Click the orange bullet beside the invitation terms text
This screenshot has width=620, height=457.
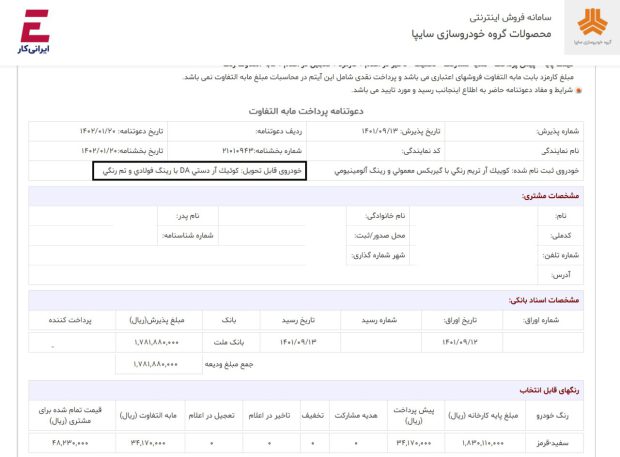pos(579,91)
